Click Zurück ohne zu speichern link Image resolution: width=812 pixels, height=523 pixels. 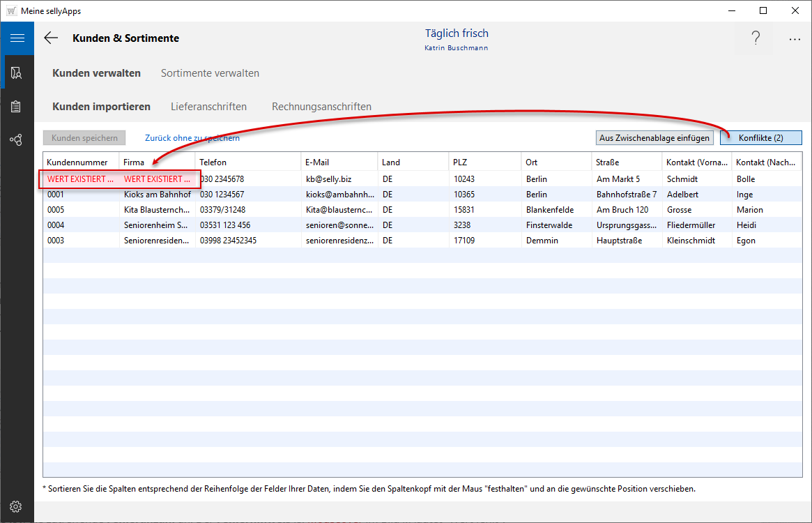[x=192, y=138]
